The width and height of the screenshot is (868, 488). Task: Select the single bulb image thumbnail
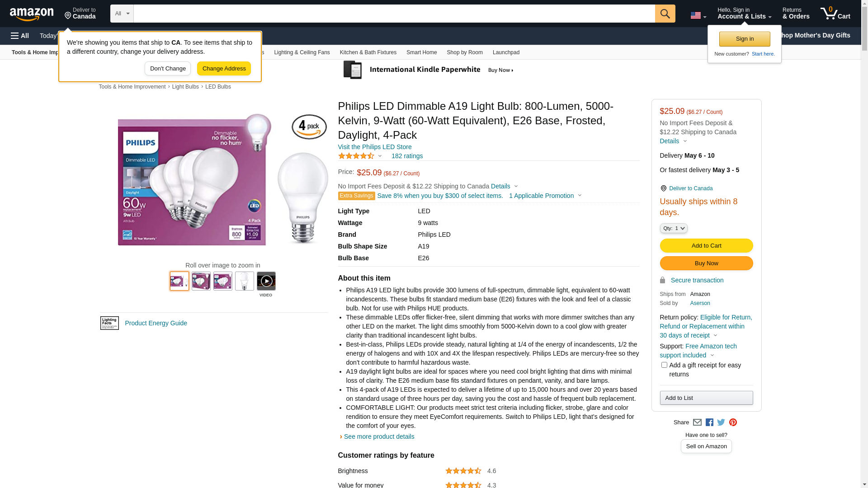coord(244,281)
